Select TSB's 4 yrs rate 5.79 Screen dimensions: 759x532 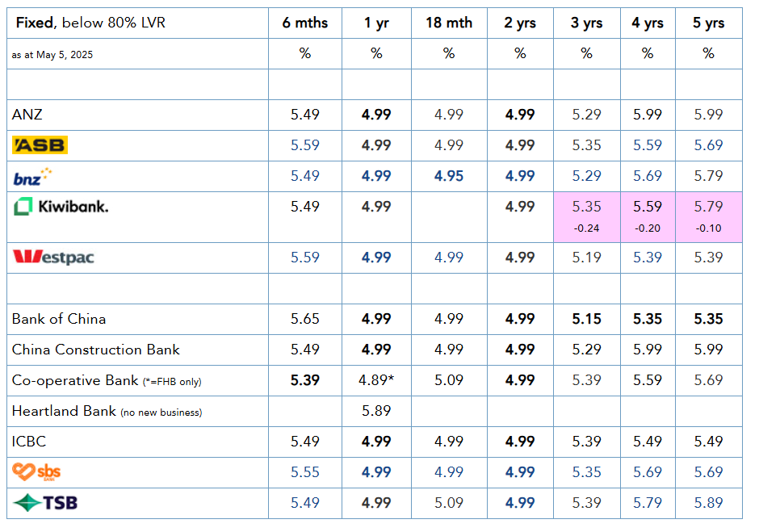tap(648, 503)
